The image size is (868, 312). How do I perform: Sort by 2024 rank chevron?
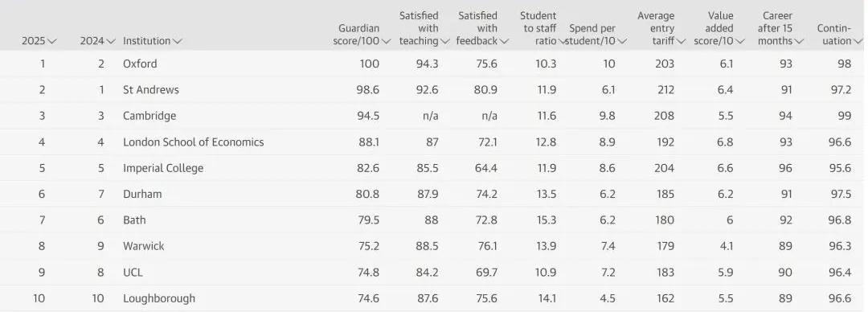pos(111,41)
